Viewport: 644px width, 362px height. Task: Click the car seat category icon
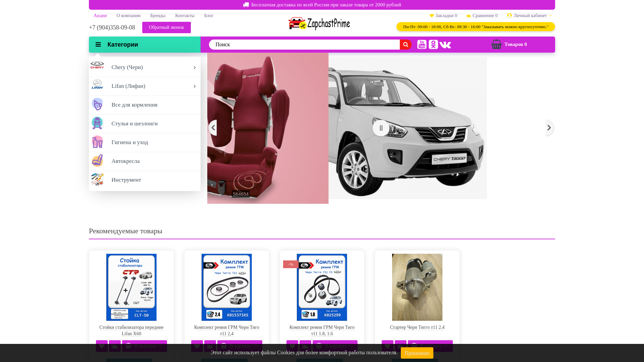coord(97,161)
